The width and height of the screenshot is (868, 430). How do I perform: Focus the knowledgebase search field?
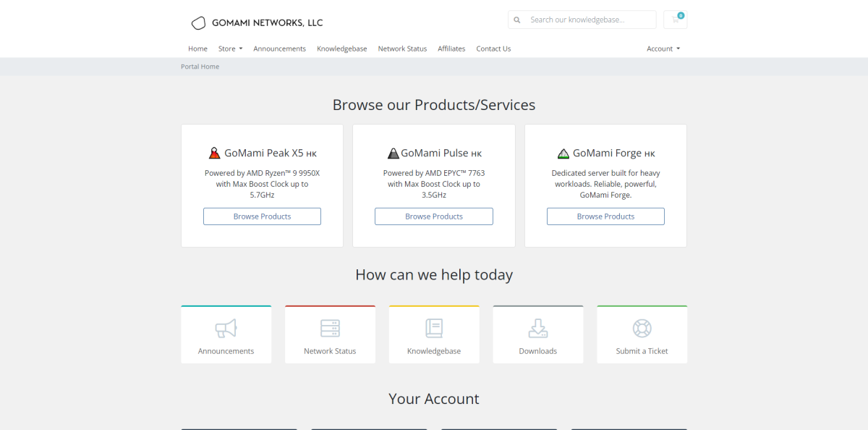(x=590, y=20)
